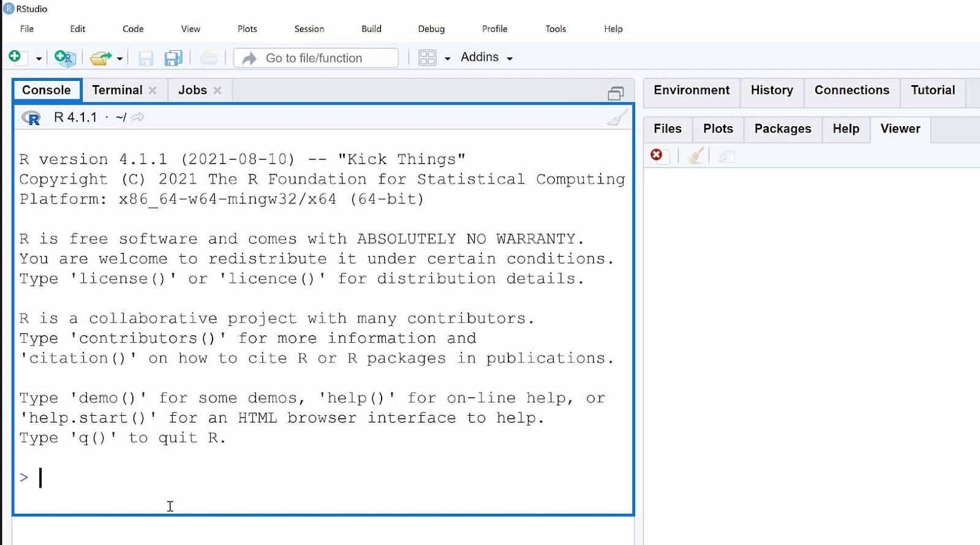Select the Viewer tab
Image resolution: width=980 pixels, height=545 pixels.
(x=900, y=129)
